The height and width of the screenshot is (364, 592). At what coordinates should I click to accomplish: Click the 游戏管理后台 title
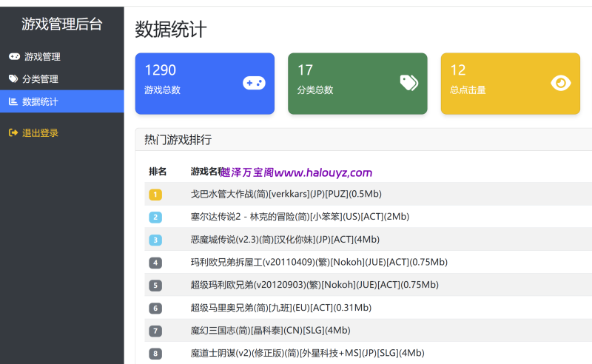coord(62,24)
